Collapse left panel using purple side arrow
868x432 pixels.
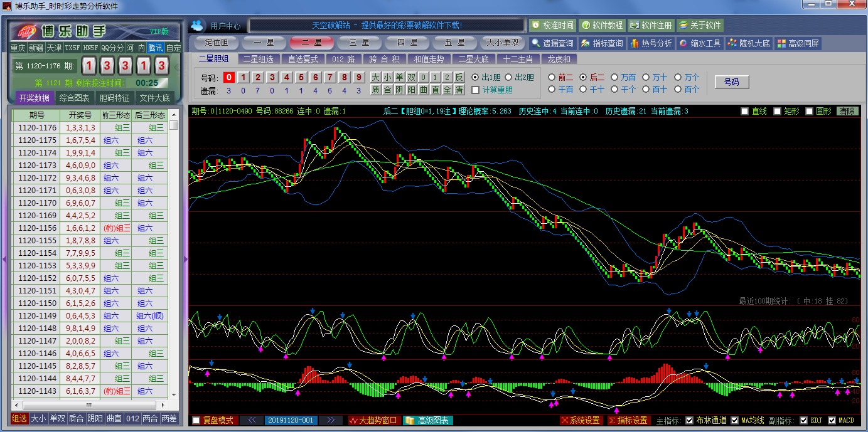[4, 258]
